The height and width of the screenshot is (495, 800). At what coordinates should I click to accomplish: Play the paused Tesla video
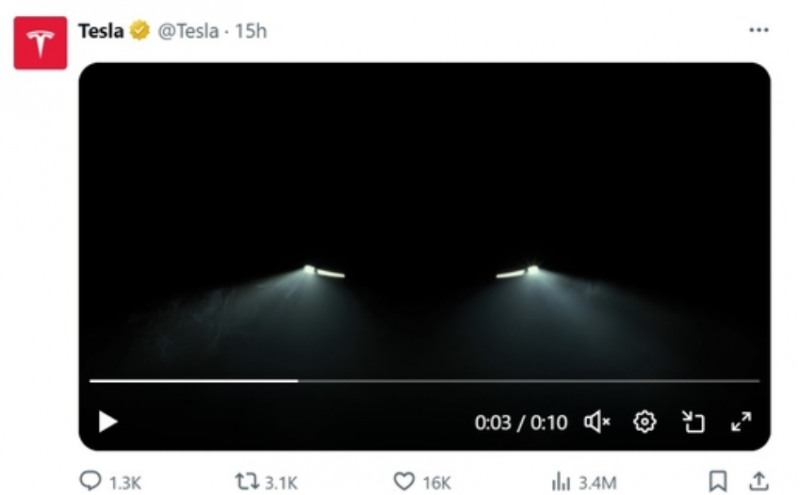108,422
